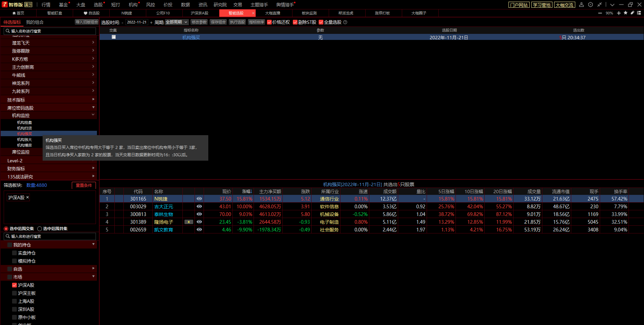Switch to the 大咖直播 tab
The width and height of the screenshot is (644, 325).
click(x=273, y=13)
